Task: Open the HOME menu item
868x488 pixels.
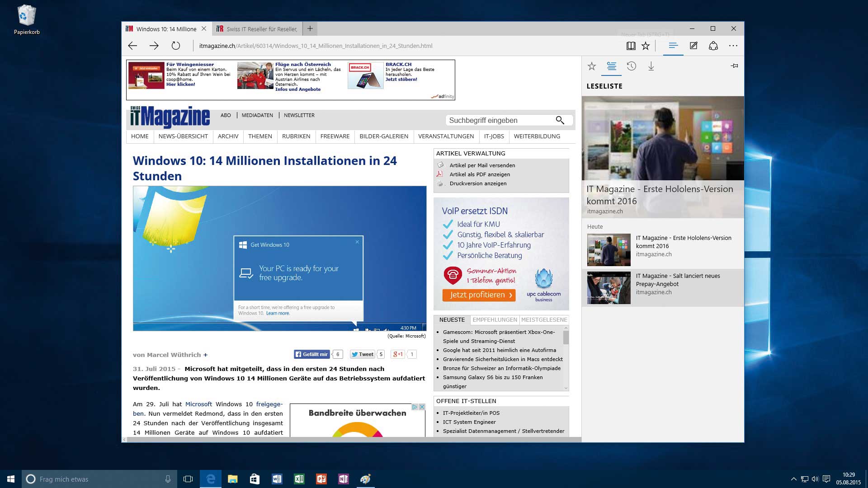Action: tap(140, 136)
